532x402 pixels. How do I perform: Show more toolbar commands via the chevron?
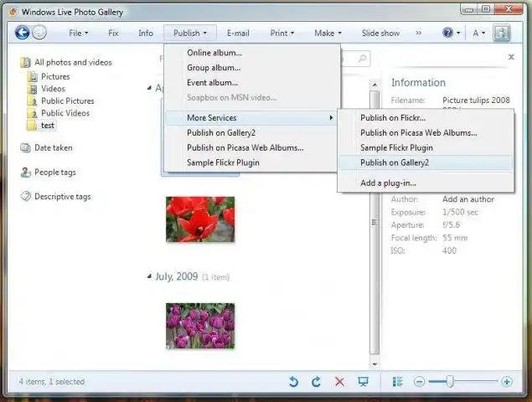tap(419, 33)
